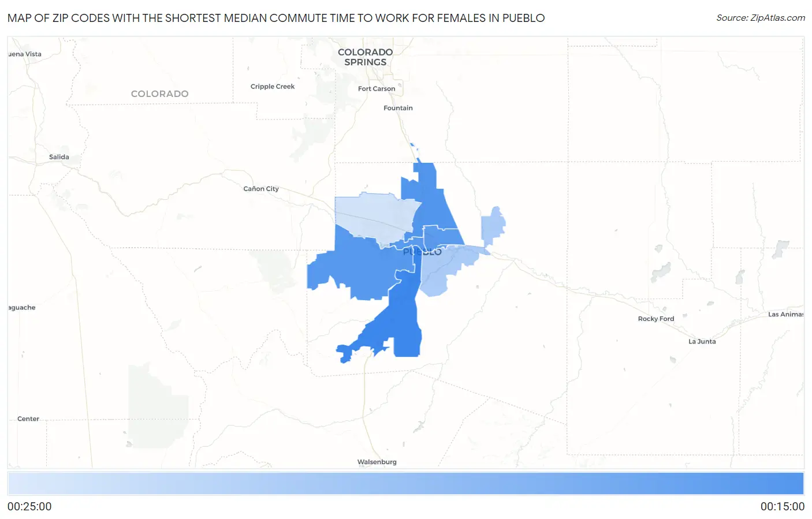Select the Walsenburg town label

coord(377,462)
